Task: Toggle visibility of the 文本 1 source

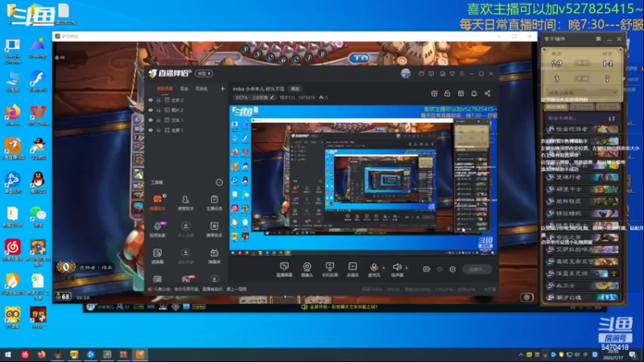Action: tap(151, 120)
